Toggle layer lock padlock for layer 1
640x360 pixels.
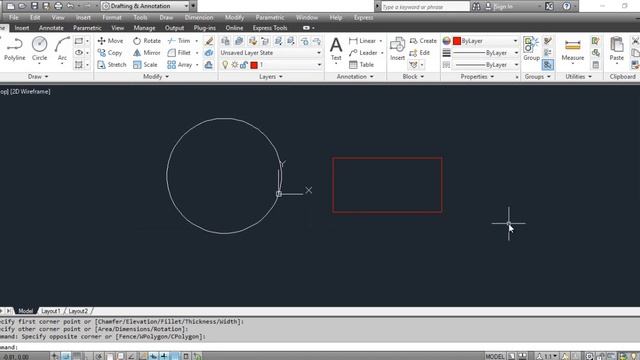244,65
